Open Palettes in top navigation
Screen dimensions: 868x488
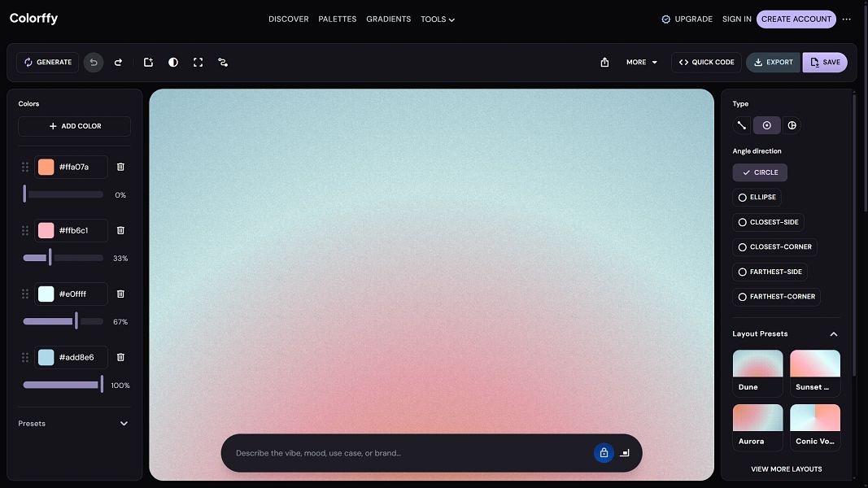tap(337, 20)
